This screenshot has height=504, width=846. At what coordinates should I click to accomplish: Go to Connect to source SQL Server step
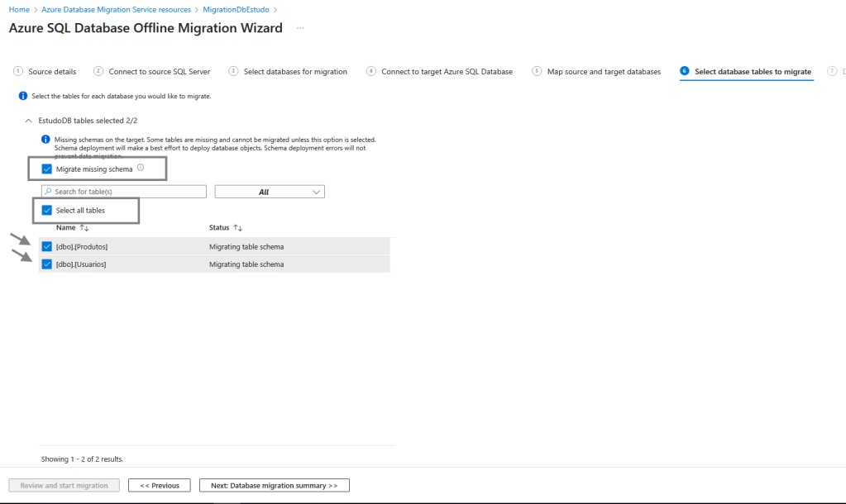pos(159,72)
